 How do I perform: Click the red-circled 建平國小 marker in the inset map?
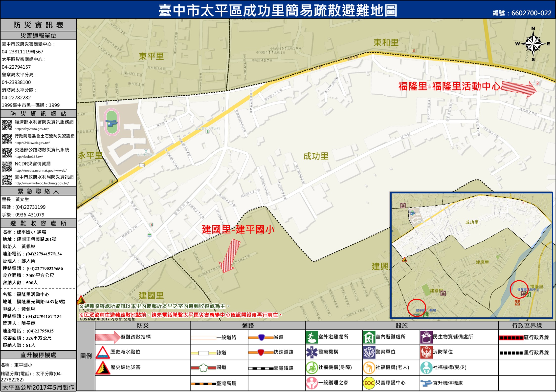417,308
